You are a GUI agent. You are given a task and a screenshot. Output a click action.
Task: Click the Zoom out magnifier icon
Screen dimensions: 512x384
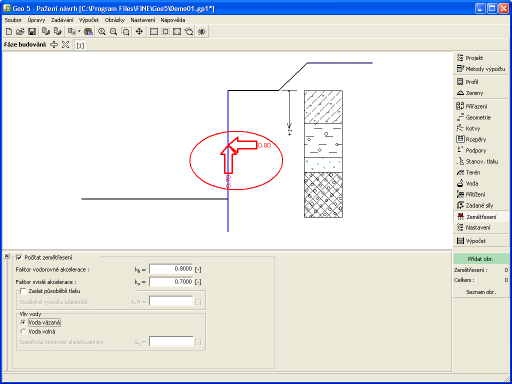coord(114,32)
